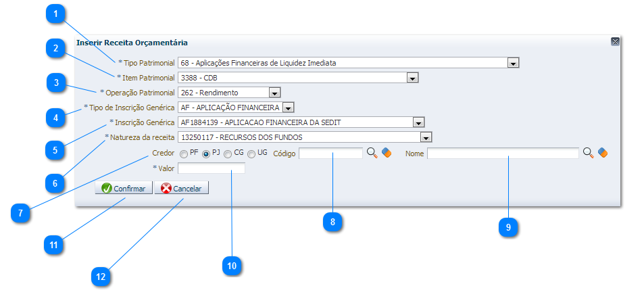644x305 pixels.
Task: Click the search magnifier beside Nome field
Action: click(588, 154)
